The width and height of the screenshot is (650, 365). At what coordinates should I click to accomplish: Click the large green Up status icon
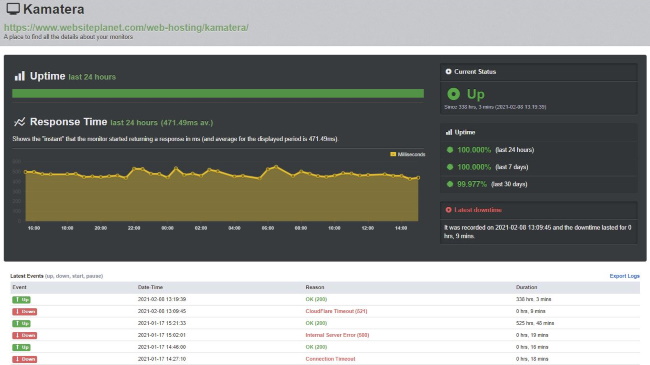[454, 94]
